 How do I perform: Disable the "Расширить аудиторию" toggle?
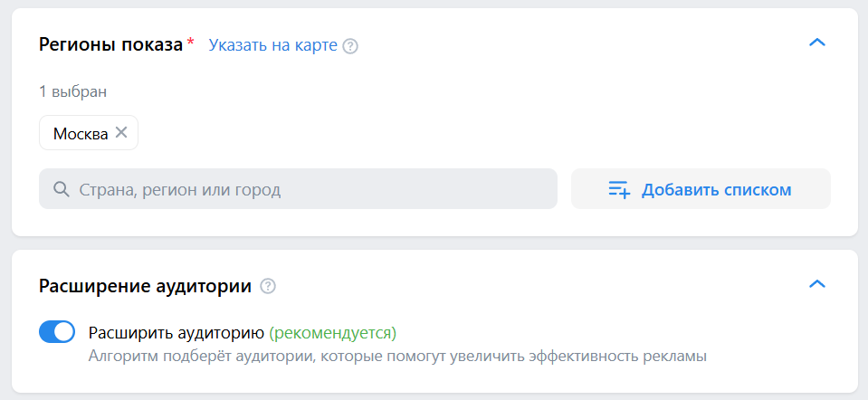[x=57, y=332]
